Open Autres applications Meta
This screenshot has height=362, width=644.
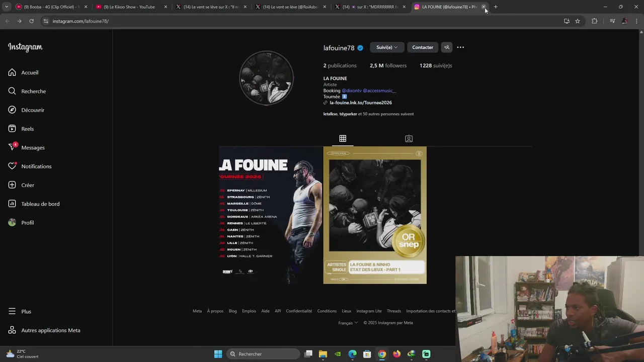[x=44, y=330]
